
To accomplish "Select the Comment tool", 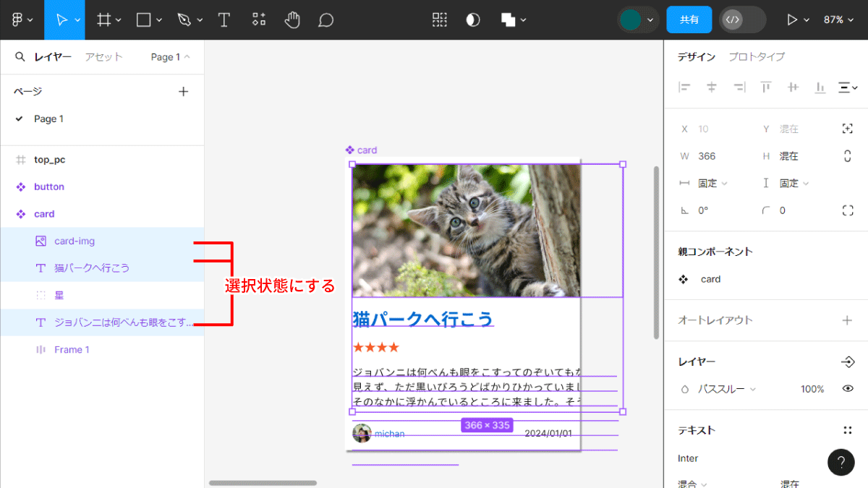I will tap(326, 20).
